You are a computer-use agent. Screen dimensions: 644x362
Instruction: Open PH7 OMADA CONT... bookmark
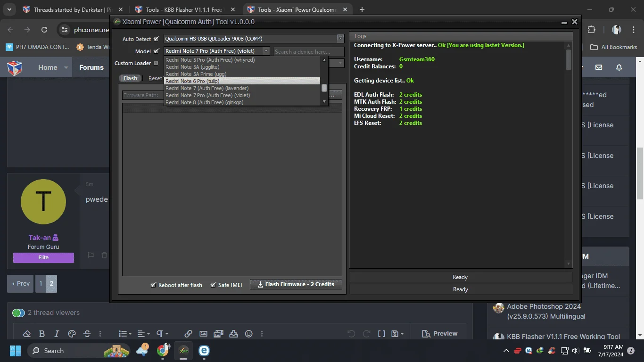pos(37,47)
